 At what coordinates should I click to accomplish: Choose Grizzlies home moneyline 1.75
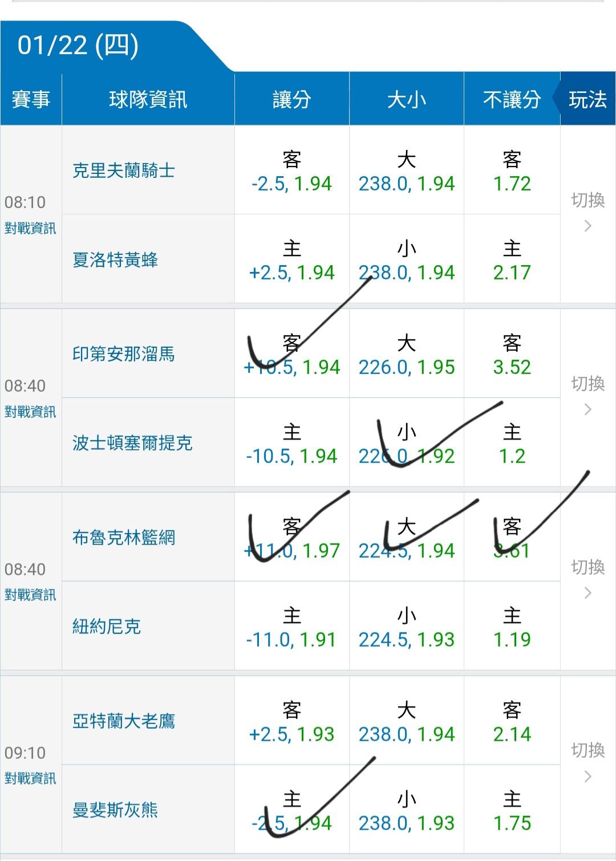512,810
